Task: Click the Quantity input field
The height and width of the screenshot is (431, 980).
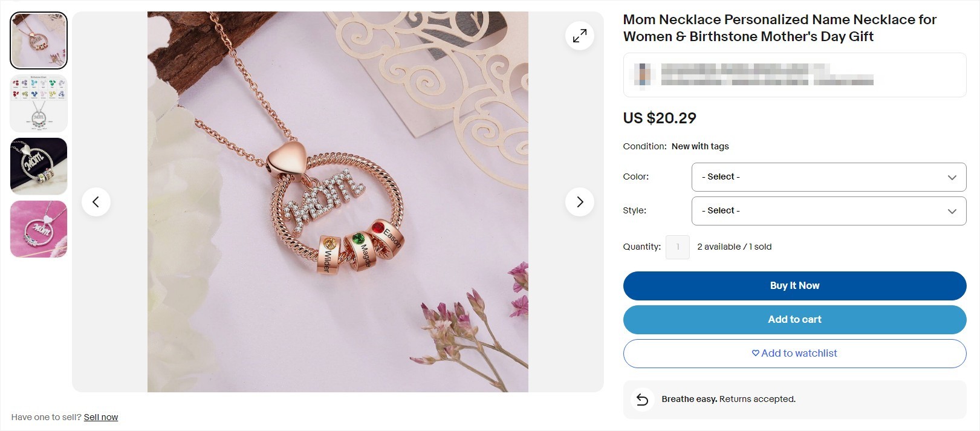Action: [x=677, y=247]
